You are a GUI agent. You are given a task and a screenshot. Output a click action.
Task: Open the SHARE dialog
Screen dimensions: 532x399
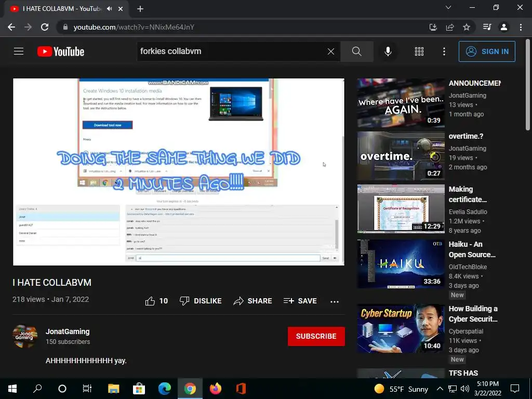[253, 301]
